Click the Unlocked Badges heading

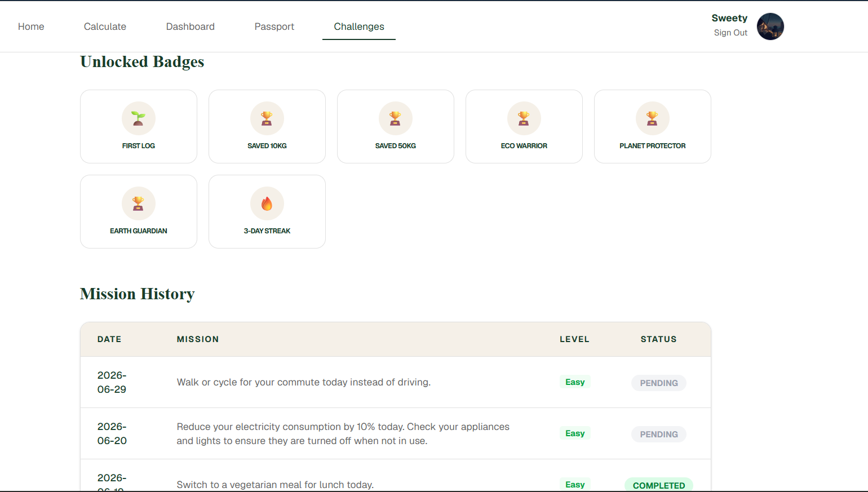[x=142, y=62]
